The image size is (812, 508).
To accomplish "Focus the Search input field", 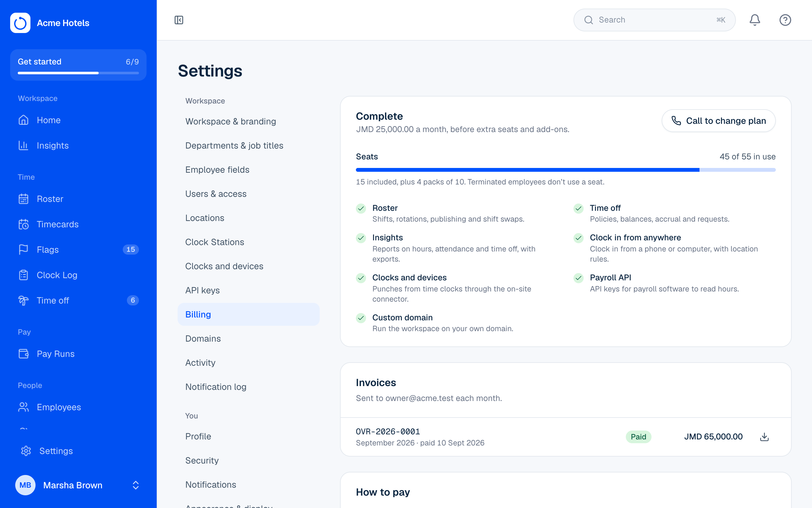I will point(654,20).
